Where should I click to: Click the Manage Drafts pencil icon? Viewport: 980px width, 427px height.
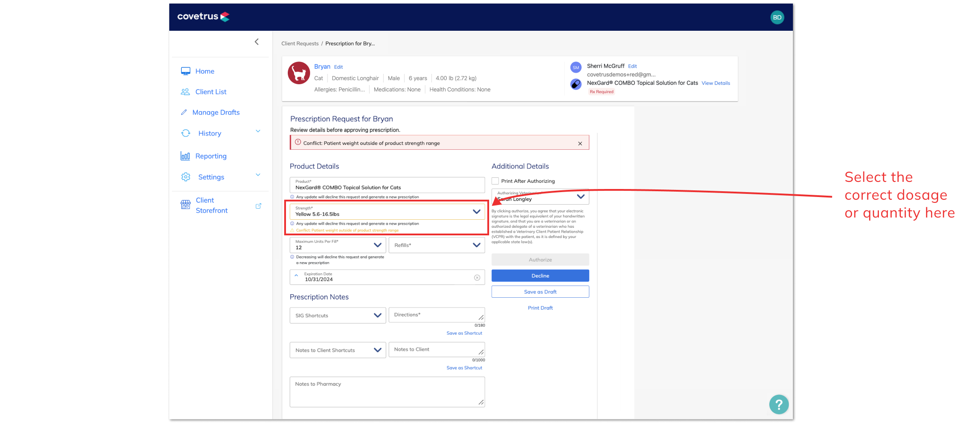[x=185, y=112]
